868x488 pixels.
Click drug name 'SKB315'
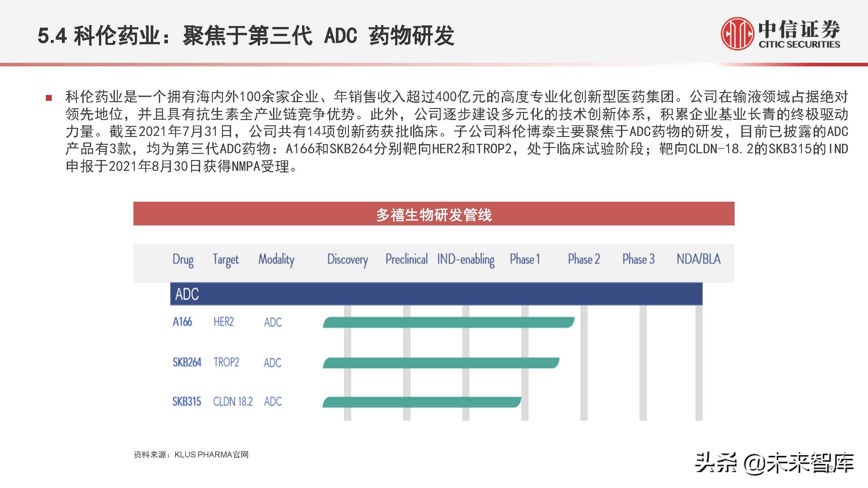coord(187,401)
